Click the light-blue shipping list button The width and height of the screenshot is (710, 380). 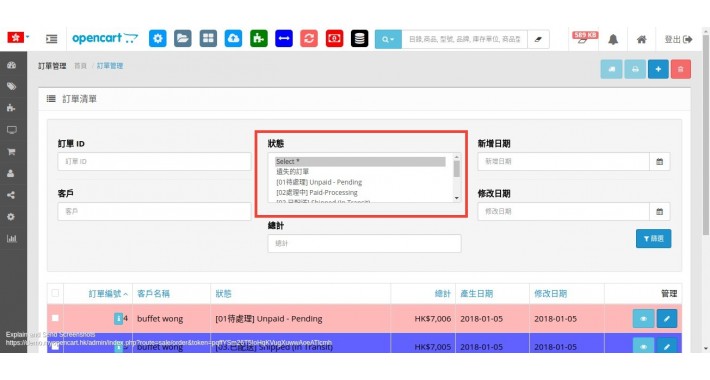point(611,69)
